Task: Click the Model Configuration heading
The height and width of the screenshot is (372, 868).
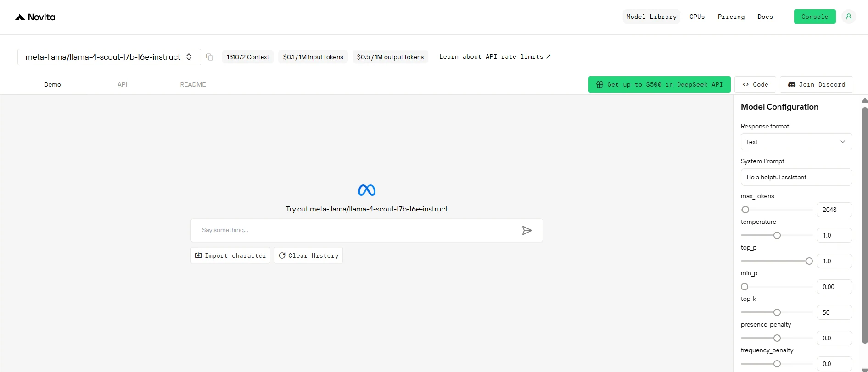Action: [779, 107]
